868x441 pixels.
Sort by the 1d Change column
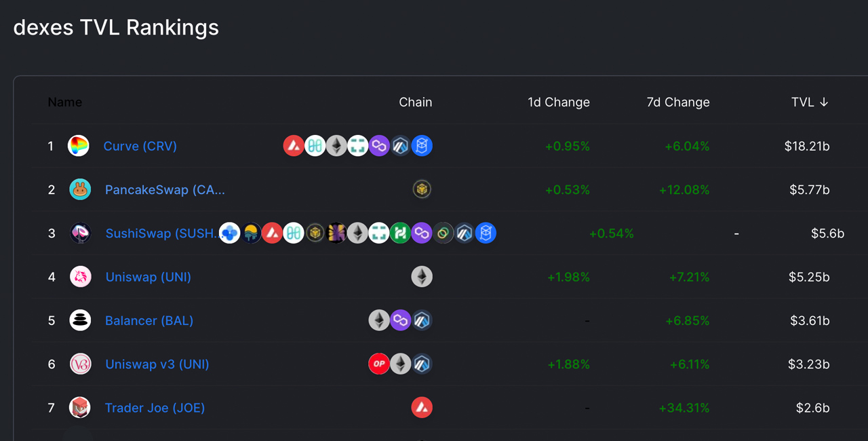click(x=559, y=102)
